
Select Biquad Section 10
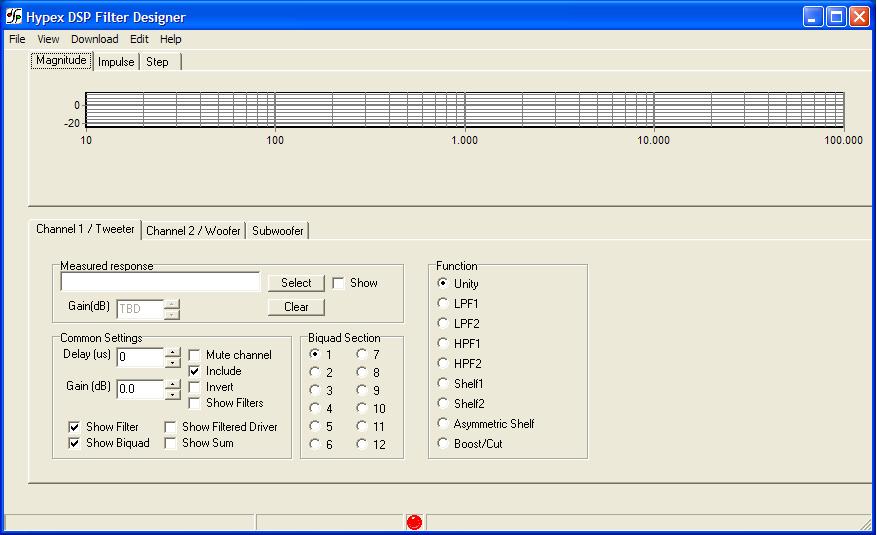click(362, 408)
